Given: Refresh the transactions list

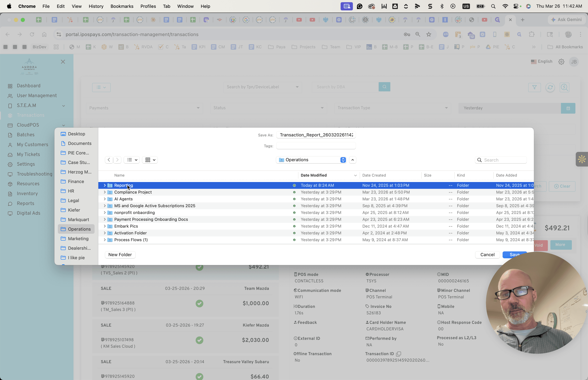Looking at the screenshot, I should (550, 87).
